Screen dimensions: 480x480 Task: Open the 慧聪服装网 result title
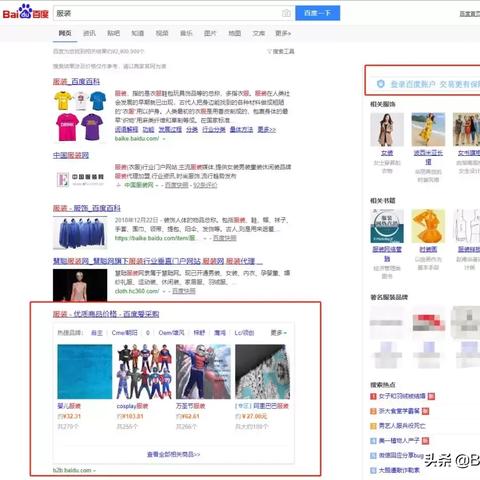click(158, 261)
